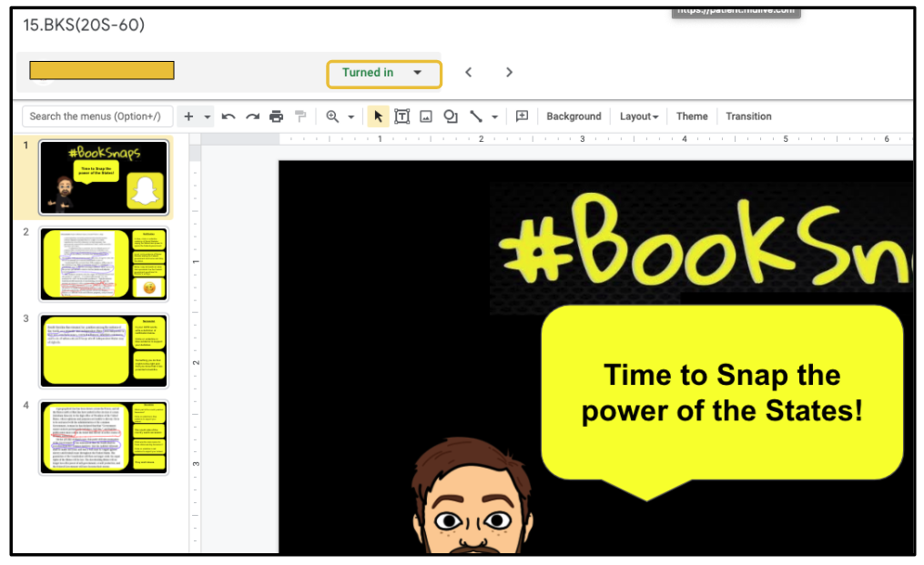The image size is (924, 565).
Task: Undo the last action
Action: (228, 116)
